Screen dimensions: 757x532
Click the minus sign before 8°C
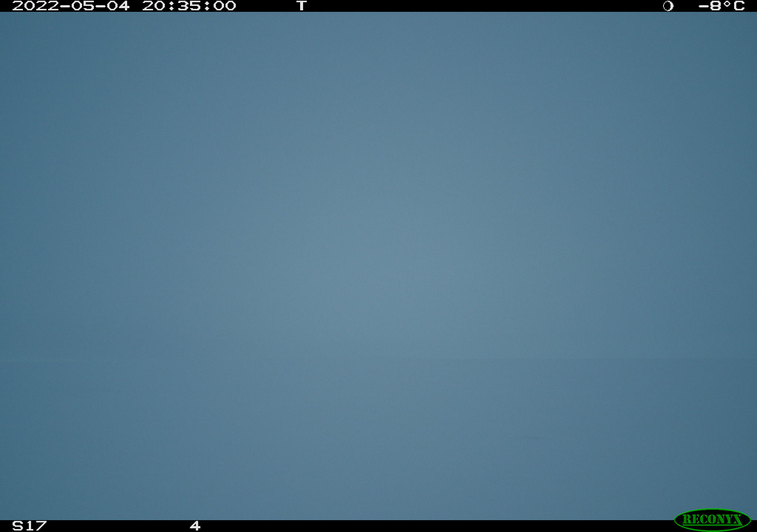(x=703, y=6)
